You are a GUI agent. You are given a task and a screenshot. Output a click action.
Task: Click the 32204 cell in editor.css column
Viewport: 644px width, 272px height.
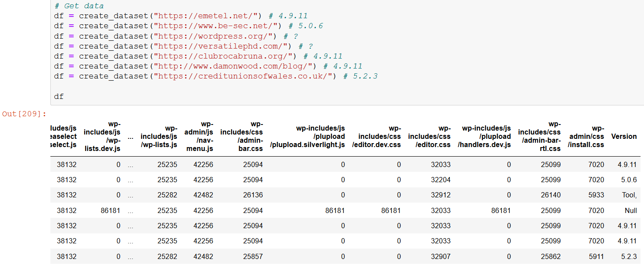[441, 180]
